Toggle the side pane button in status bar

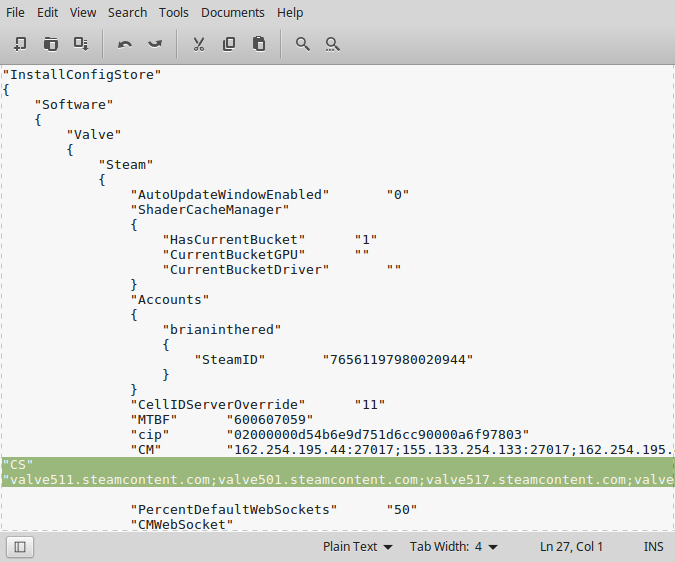tap(20, 547)
